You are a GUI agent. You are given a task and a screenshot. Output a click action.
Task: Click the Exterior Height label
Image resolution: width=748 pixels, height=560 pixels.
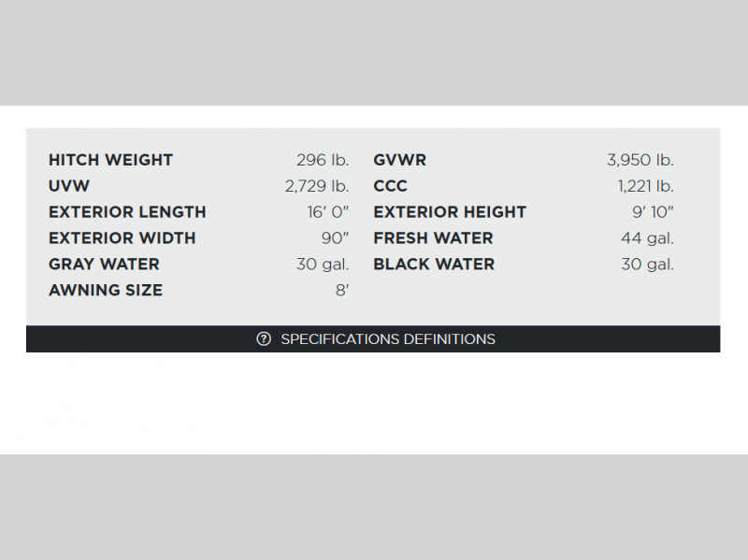coord(450,212)
